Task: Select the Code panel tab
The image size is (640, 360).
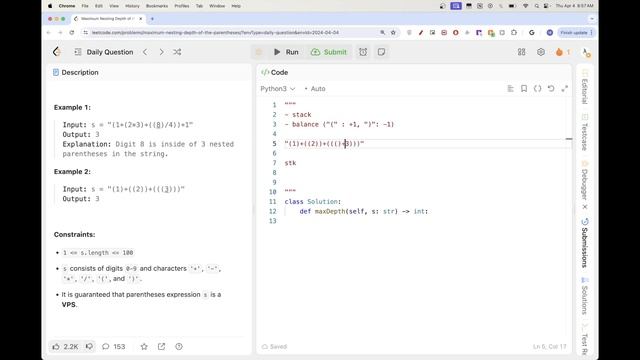Action: [275, 72]
